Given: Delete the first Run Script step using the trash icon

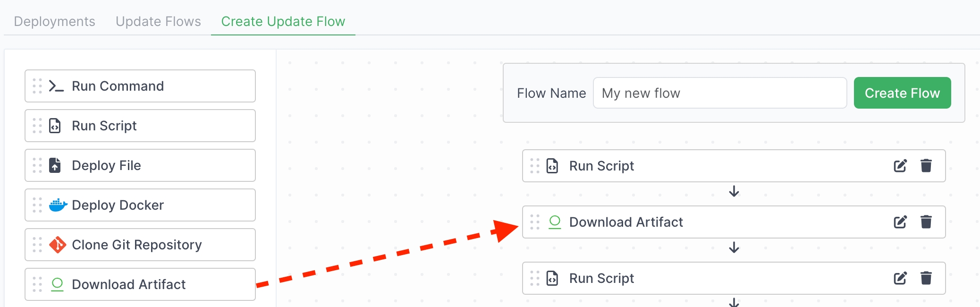Looking at the screenshot, I should pyautogui.click(x=926, y=166).
